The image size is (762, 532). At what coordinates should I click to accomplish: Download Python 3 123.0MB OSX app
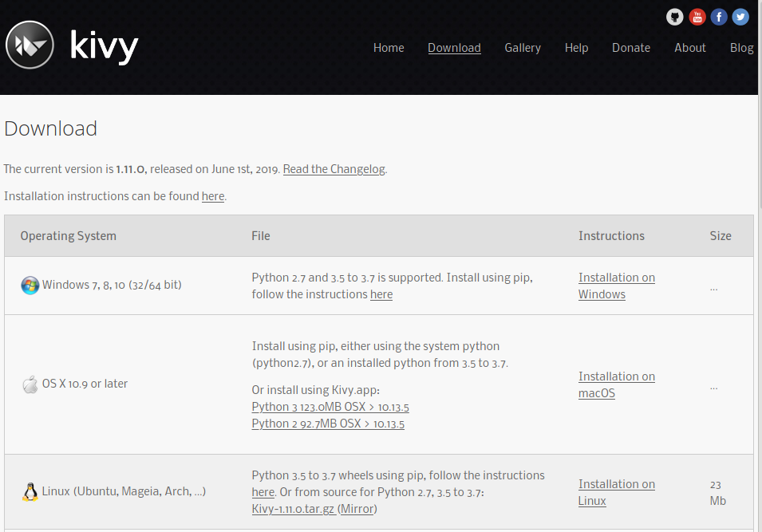coord(330,407)
